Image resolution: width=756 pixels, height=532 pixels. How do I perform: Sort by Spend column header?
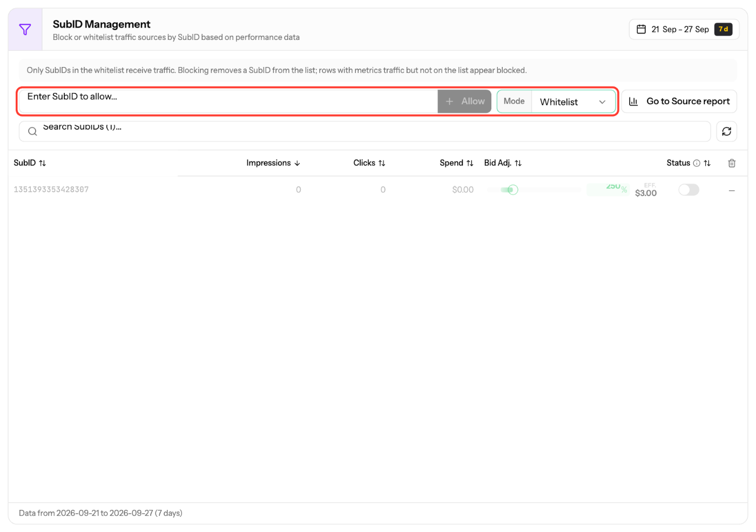(x=456, y=163)
